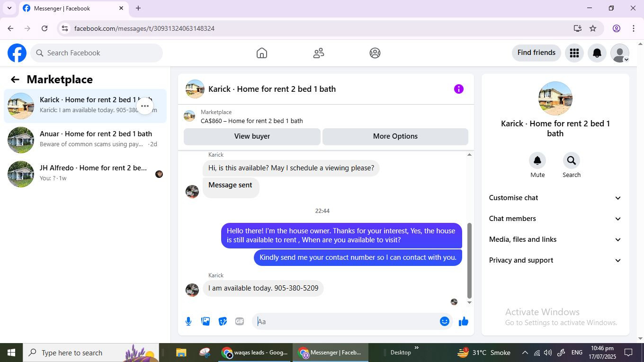Open the emoji picker

click(x=444, y=322)
